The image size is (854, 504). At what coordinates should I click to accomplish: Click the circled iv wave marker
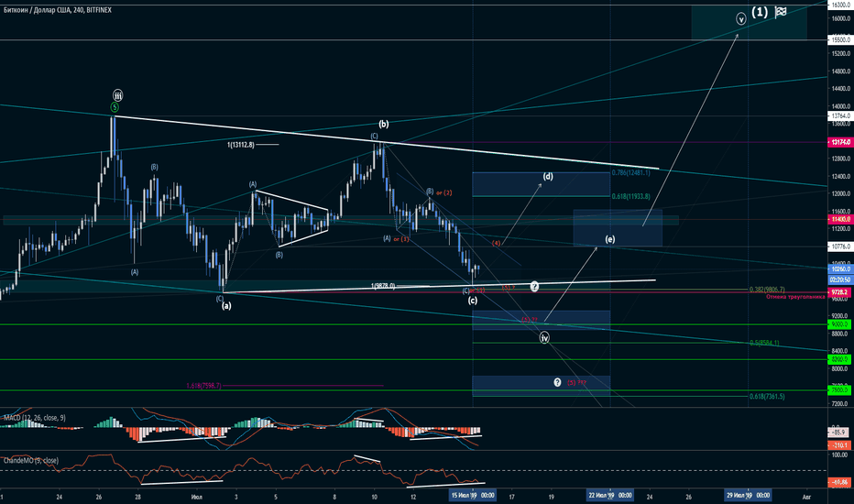pyautogui.click(x=544, y=338)
